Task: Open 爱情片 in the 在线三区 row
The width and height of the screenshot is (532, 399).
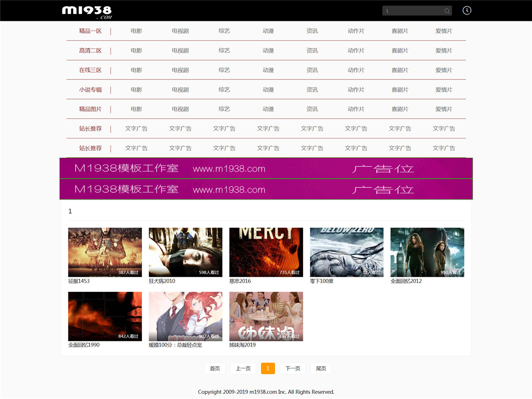Action: (x=444, y=70)
